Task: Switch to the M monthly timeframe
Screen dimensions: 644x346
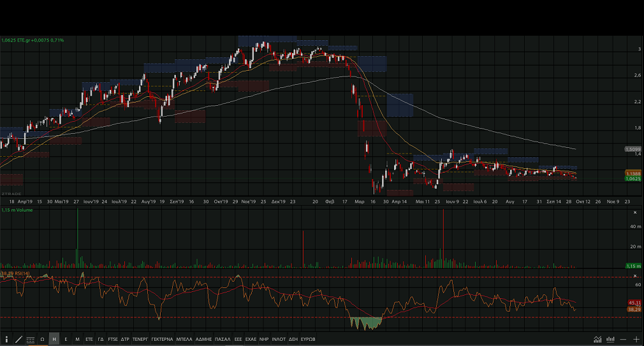Action: pos(77,339)
